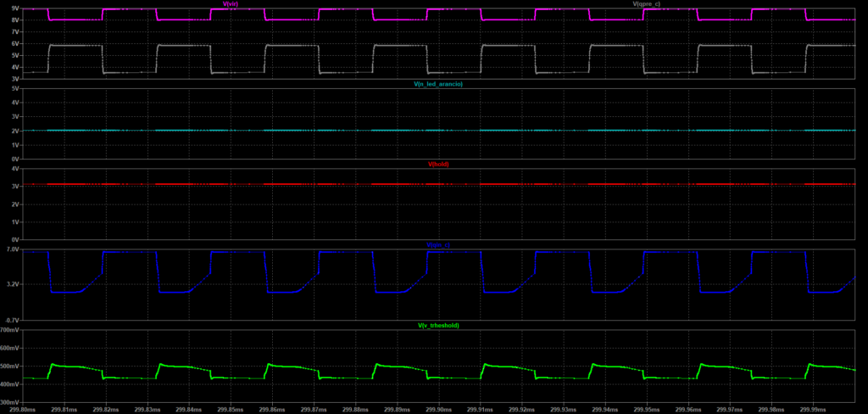This screenshot has width=868, height=414.
Task: Click the 6V axis tick label
Action: pyautogui.click(x=15, y=44)
